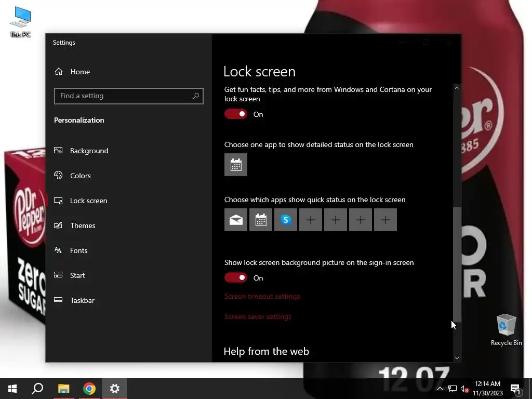Open the taskbar clock and date
The image size is (532, 399).
(x=487, y=389)
